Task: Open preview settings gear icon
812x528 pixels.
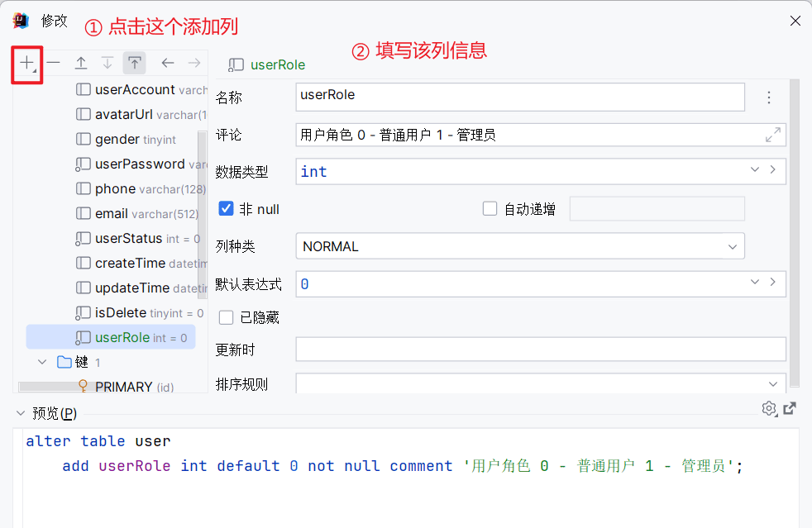Action: [x=769, y=408]
